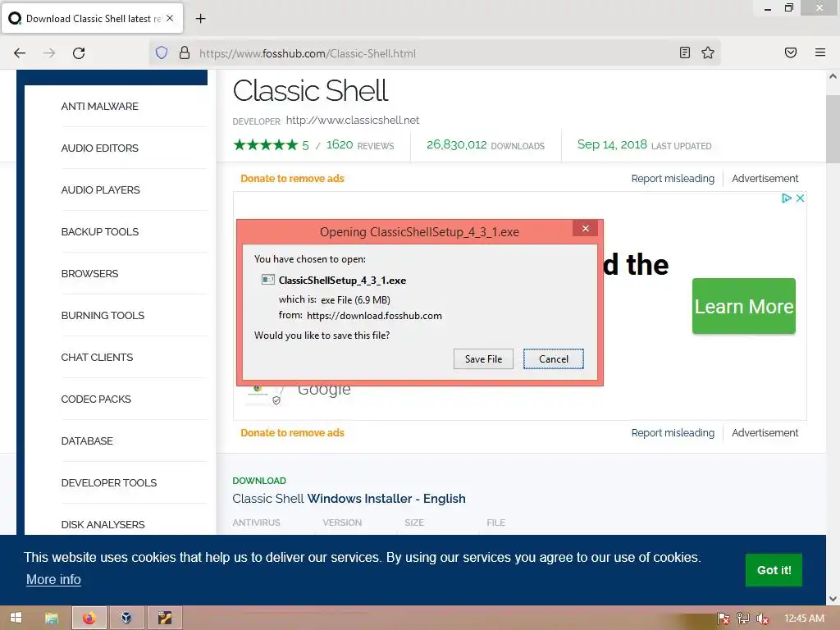840x630 pixels.
Task: Open BACKUP TOOLS category
Action: click(x=99, y=232)
